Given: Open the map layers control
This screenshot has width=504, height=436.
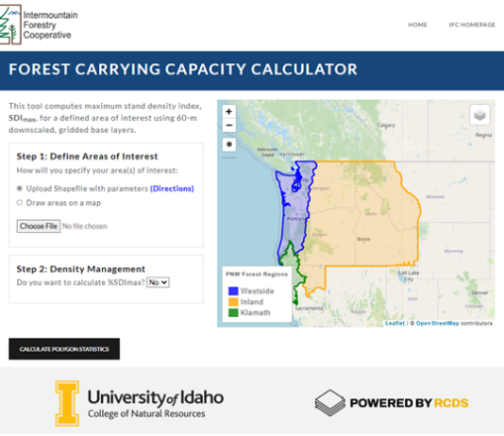Looking at the screenshot, I should click(x=479, y=115).
